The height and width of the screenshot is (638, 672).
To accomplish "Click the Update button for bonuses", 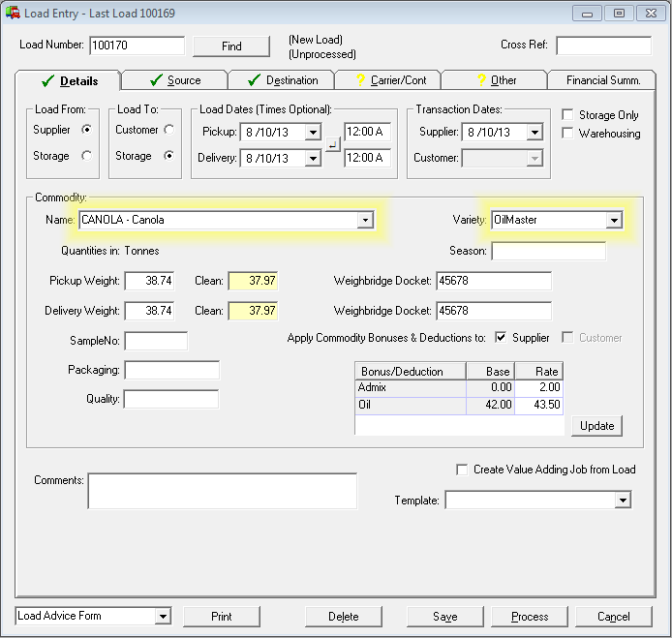I will (x=596, y=426).
